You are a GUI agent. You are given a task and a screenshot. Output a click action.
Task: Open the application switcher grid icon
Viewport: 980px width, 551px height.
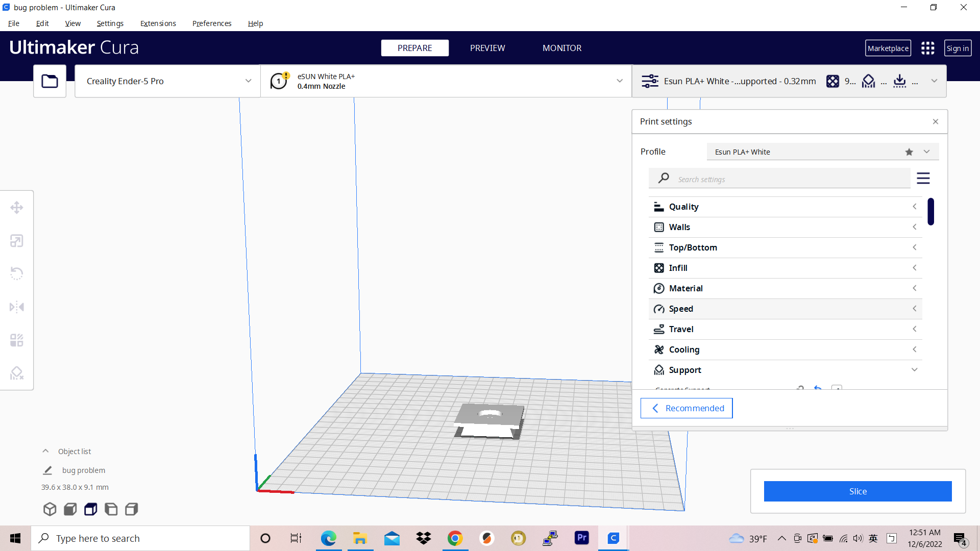pyautogui.click(x=927, y=48)
